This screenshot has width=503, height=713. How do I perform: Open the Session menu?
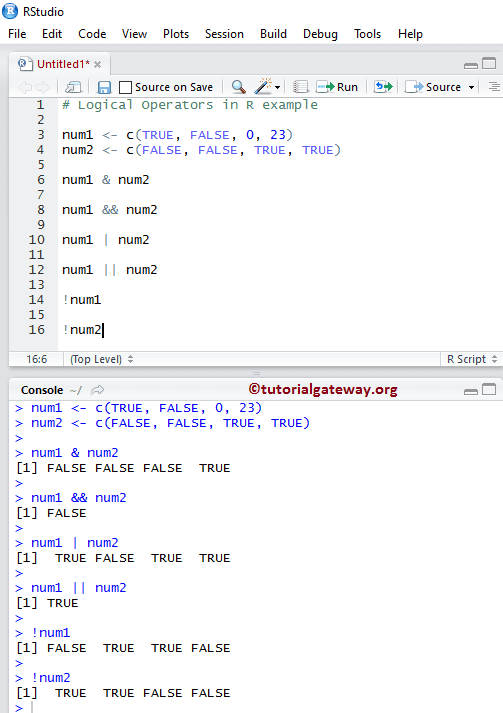[x=224, y=34]
